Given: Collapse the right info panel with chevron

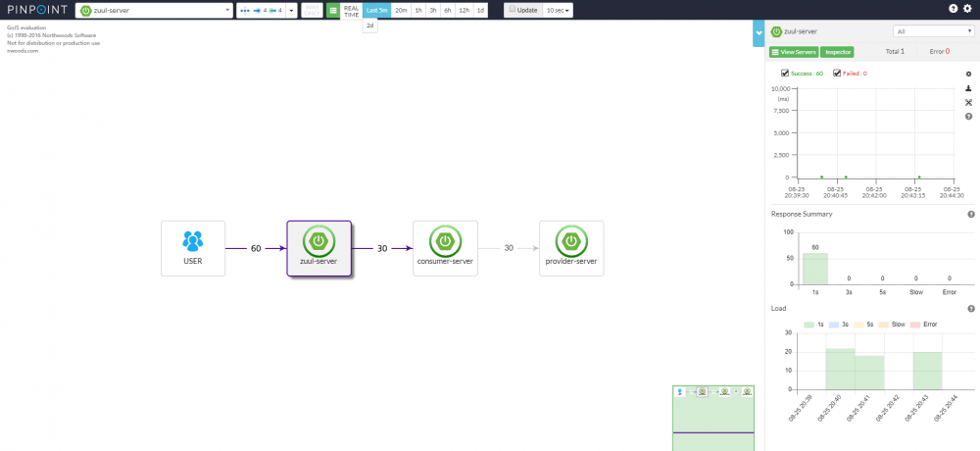Looking at the screenshot, I should [759, 33].
